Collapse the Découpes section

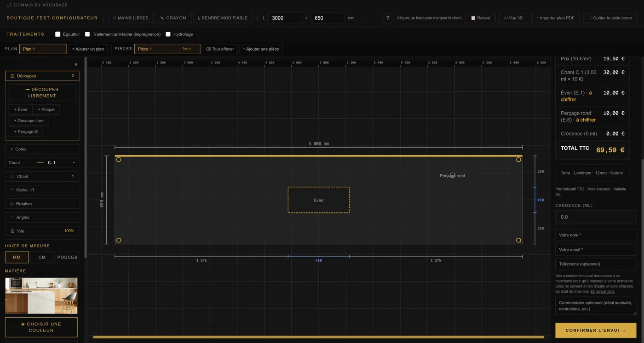tap(42, 76)
